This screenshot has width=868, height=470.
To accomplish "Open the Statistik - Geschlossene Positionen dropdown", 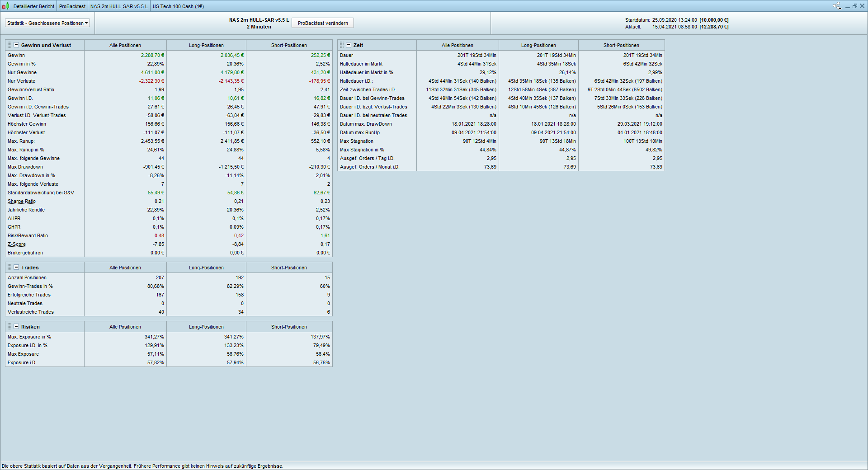I will [47, 23].
